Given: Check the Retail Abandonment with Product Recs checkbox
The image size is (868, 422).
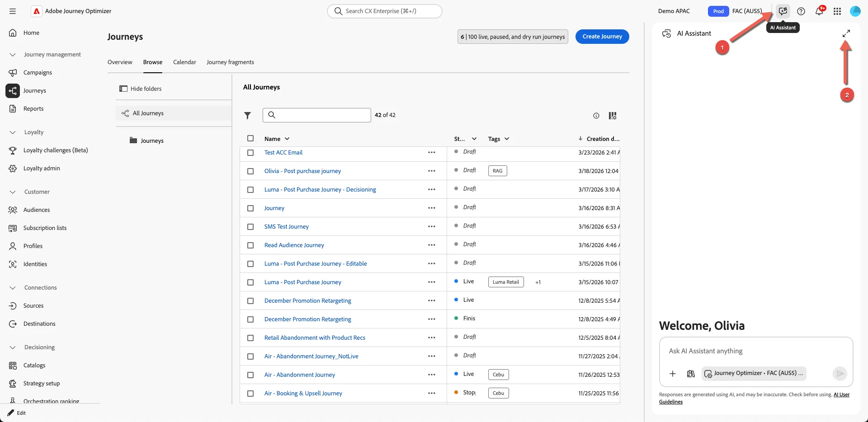Looking at the screenshot, I should 250,338.
